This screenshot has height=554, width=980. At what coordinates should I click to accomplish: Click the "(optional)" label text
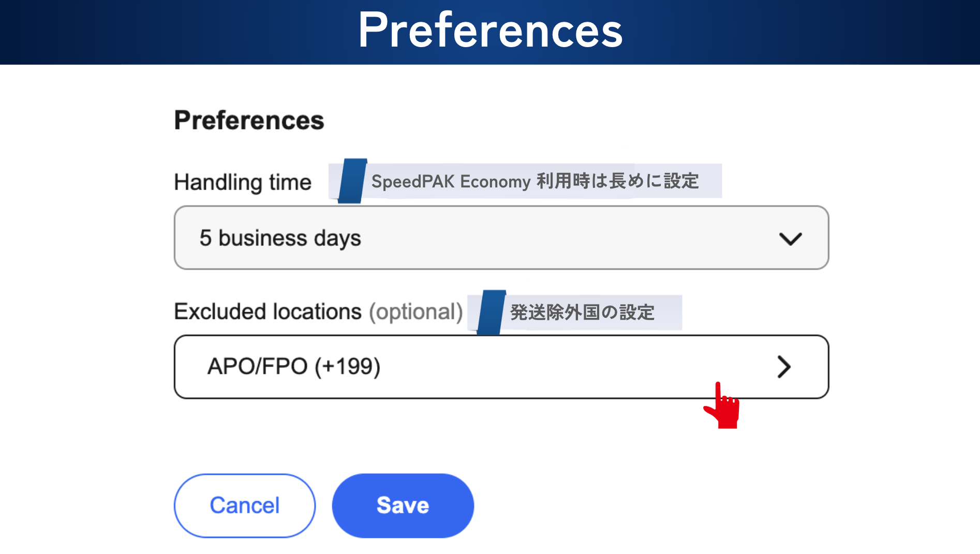tap(415, 312)
